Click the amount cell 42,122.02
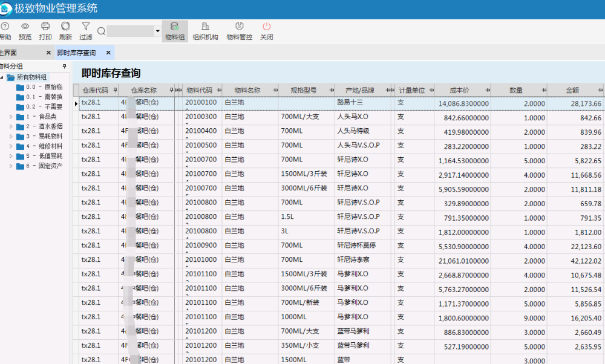Screen dimensions: 605x364 click(x=576, y=261)
